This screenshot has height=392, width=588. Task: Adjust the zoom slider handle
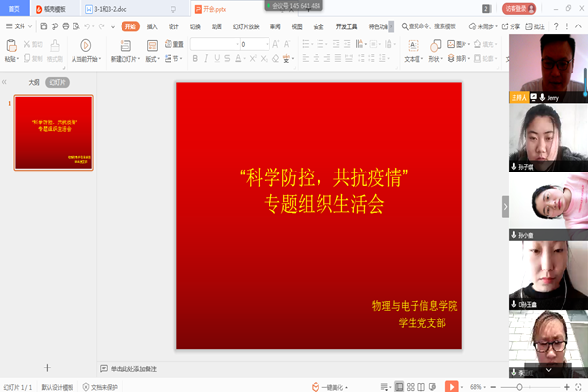click(x=519, y=387)
